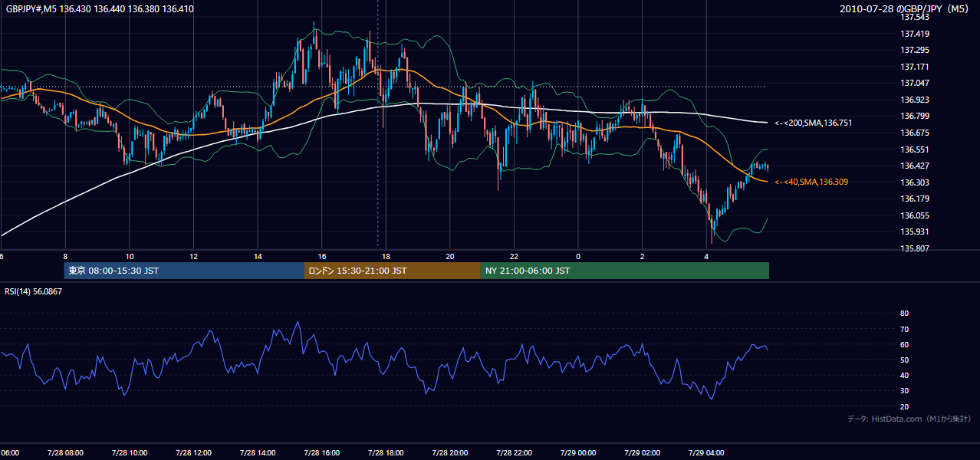980x460 pixels.
Task: Click the 7/28 12:00 date label
Action: pyautogui.click(x=193, y=452)
